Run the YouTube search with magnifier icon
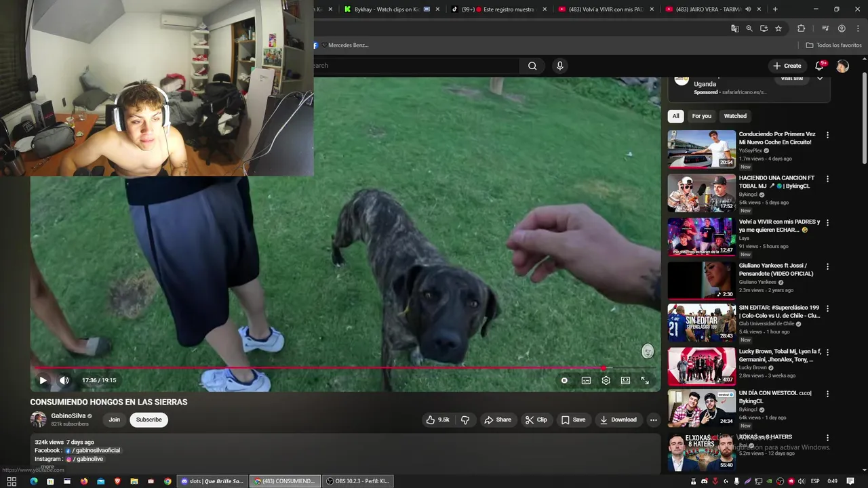The height and width of the screenshot is (488, 868). (x=532, y=66)
